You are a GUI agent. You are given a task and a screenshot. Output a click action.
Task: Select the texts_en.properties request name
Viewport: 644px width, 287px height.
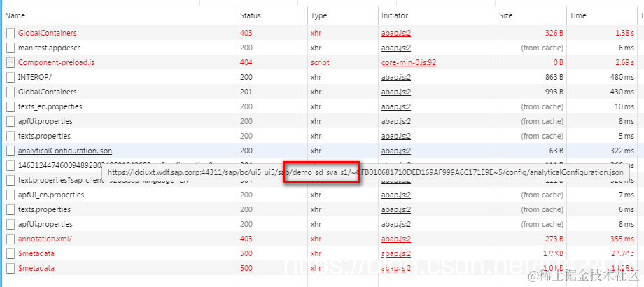(x=50, y=107)
